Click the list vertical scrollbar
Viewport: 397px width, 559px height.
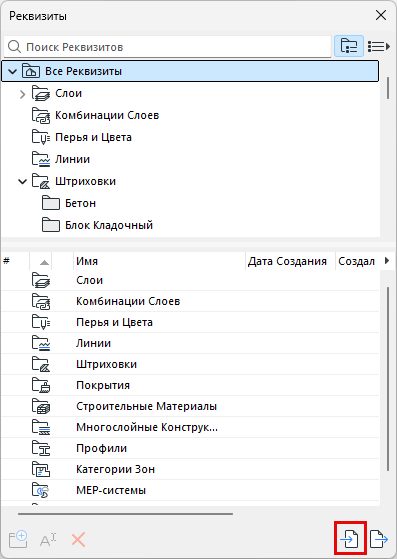pos(388,379)
